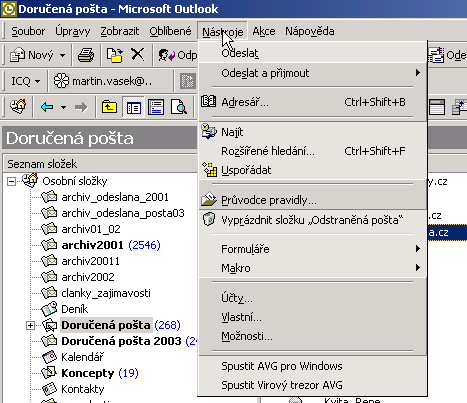Image resolution: width=467 pixels, height=403 pixels.
Task: Select folder archiv_odeslana_posta03
Action: (x=123, y=213)
